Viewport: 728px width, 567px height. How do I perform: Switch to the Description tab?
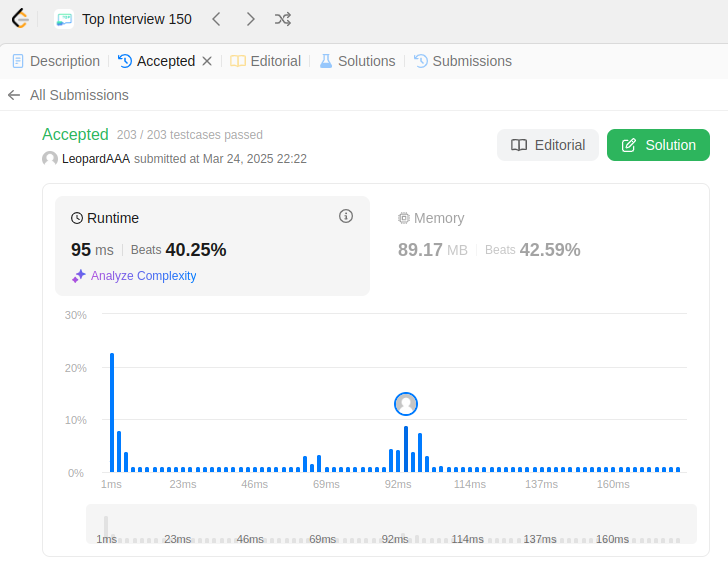(56, 61)
